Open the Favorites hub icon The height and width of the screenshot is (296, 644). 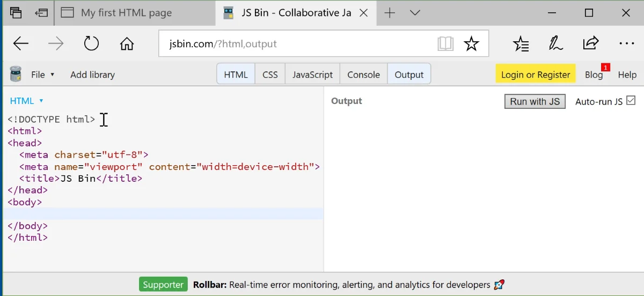coord(521,44)
